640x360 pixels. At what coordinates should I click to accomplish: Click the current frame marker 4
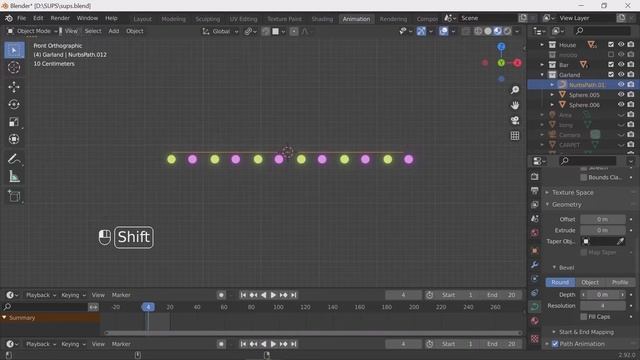(148, 307)
